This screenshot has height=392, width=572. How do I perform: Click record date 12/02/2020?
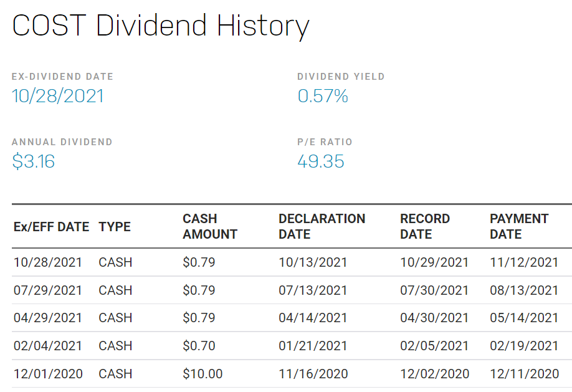coord(435,374)
